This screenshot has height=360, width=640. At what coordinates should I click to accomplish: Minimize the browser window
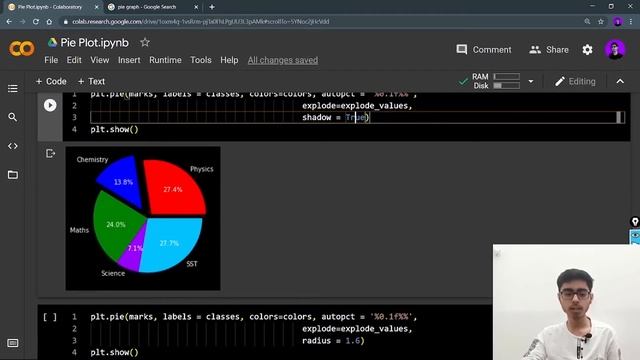(592, 6)
